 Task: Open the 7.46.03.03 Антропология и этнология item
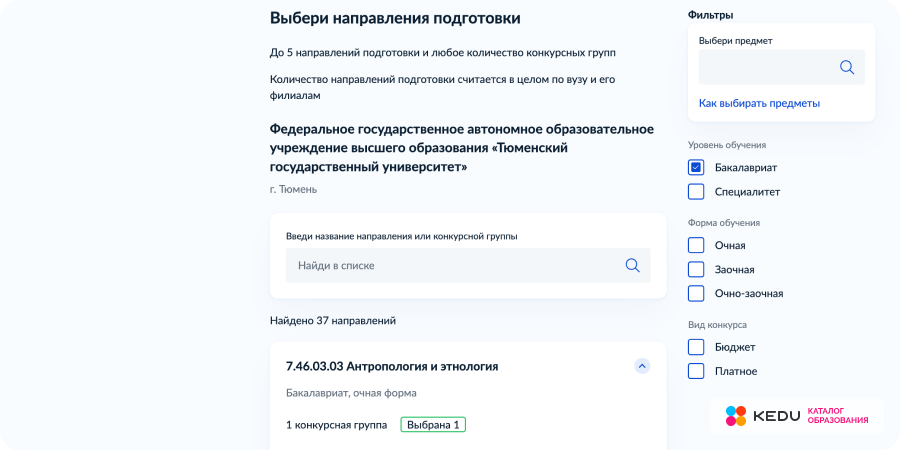[392, 366]
